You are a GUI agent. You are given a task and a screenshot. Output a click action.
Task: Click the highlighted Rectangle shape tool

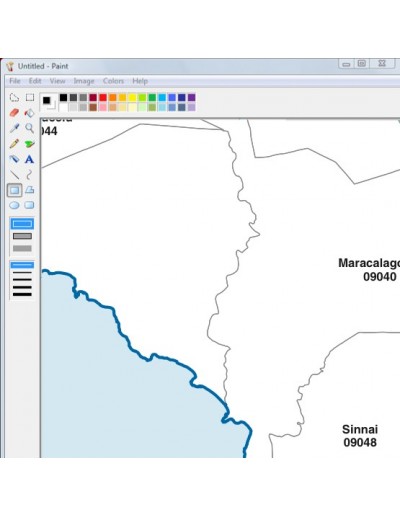14,190
